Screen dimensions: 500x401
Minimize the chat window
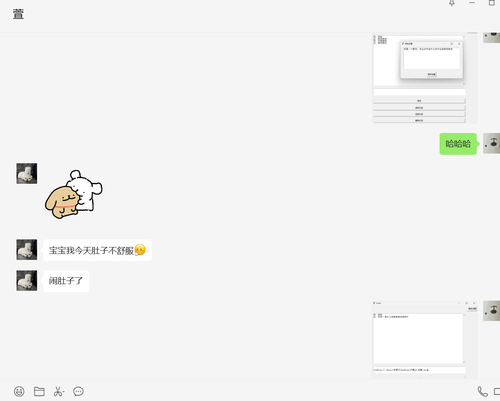pyautogui.click(x=472, y=3)
